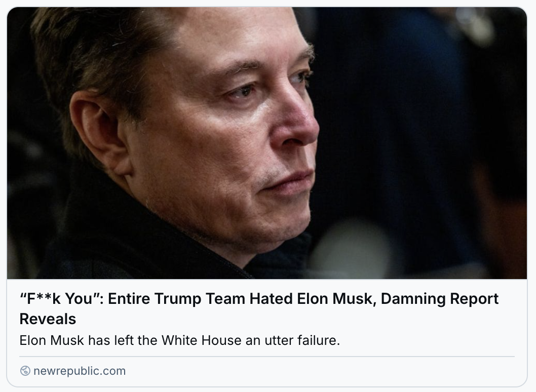The image size is (536, 392).
Task: Select the headline word "Reveals"
Action: click(x=48, y=319)
